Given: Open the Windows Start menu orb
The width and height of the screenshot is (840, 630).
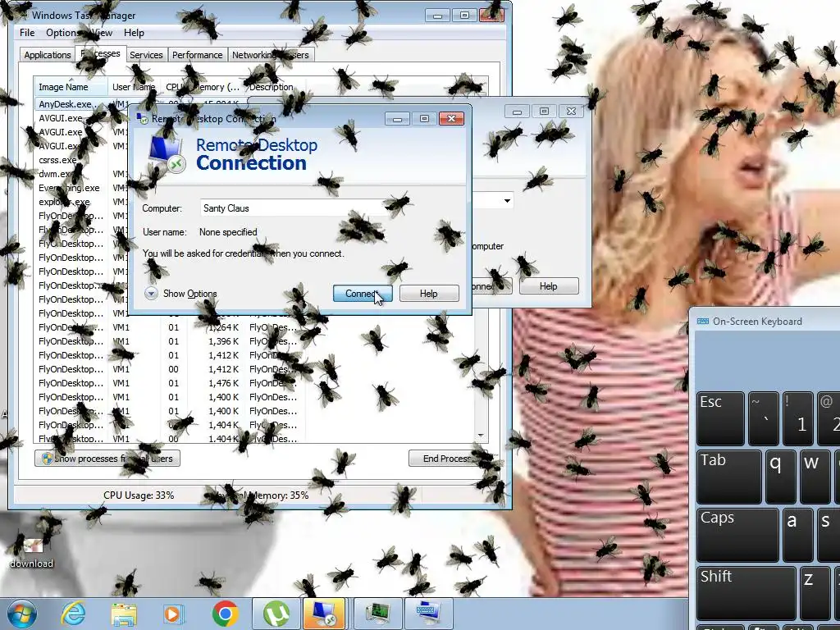Looking at the screenshot, I should (22, 614).
